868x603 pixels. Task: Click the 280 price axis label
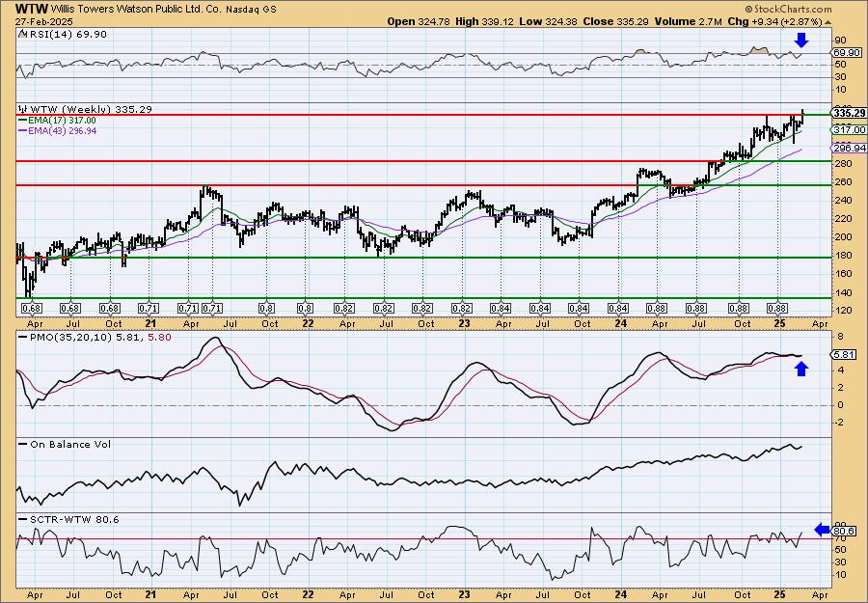(844, 164)
